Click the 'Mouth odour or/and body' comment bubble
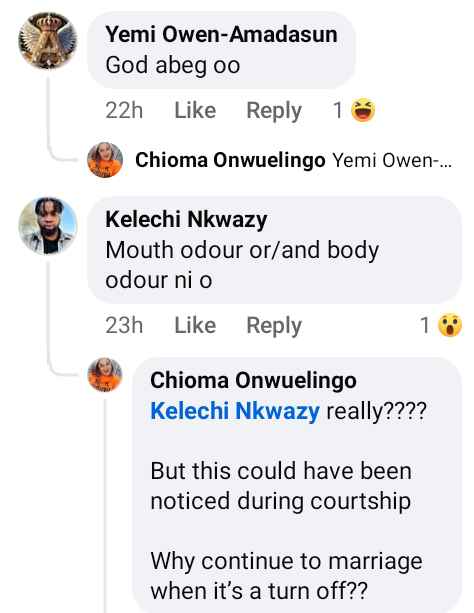Image resolution: width=474 pixels, height=613 pixels. tap(275, 250)
